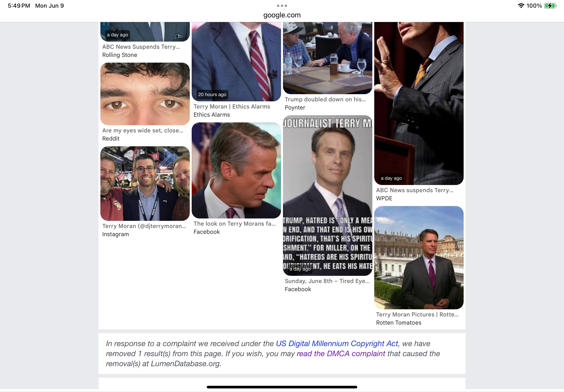Tap the home indicator bar at bottom
Screen dimensions: 564x392
pos(282,387)
